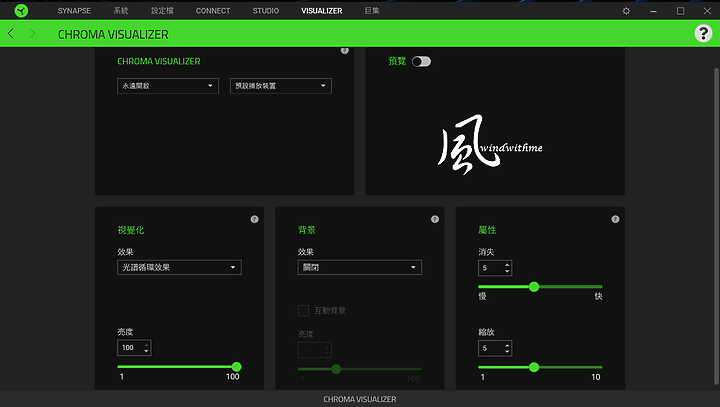The image size is (720, 407).
Task: Increase 視覺化 亮度 with the up stepper
Action: [146, 345]
